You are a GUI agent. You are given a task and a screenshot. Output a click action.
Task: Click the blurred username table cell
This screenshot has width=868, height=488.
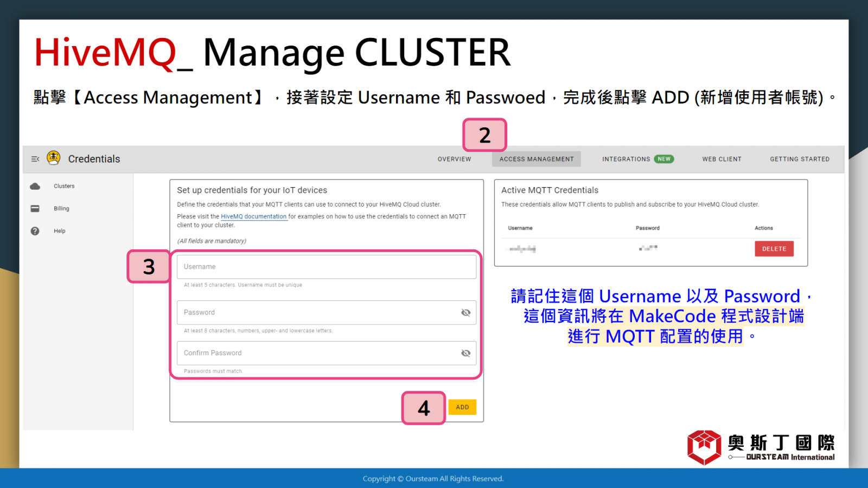tap(522, 249)
